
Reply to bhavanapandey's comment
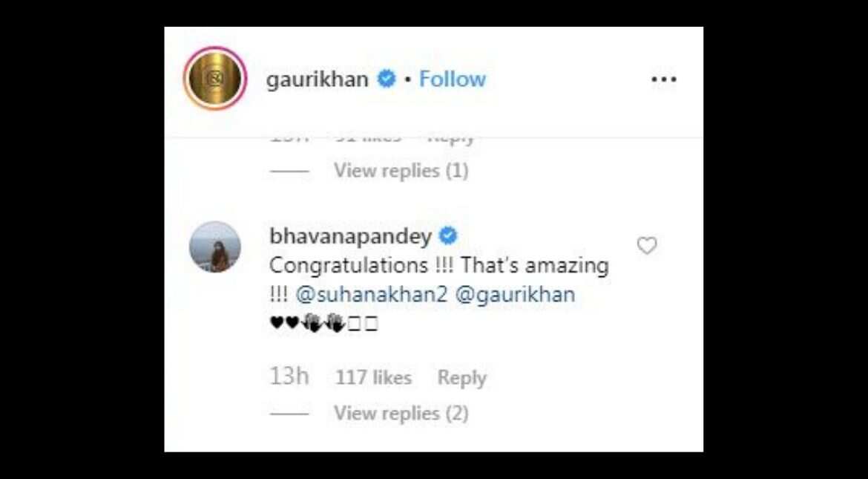pyautogui.click(x=461, y=378)
